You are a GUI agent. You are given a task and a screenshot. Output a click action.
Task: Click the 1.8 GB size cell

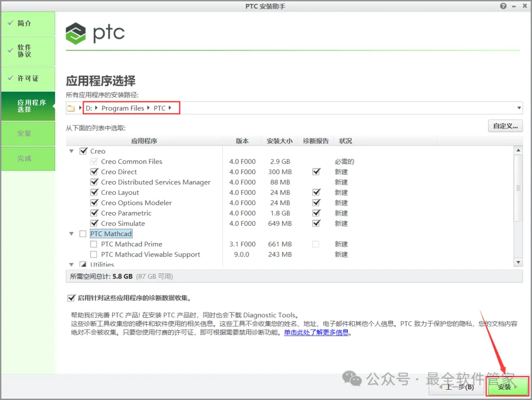click(x=280, y=213)
